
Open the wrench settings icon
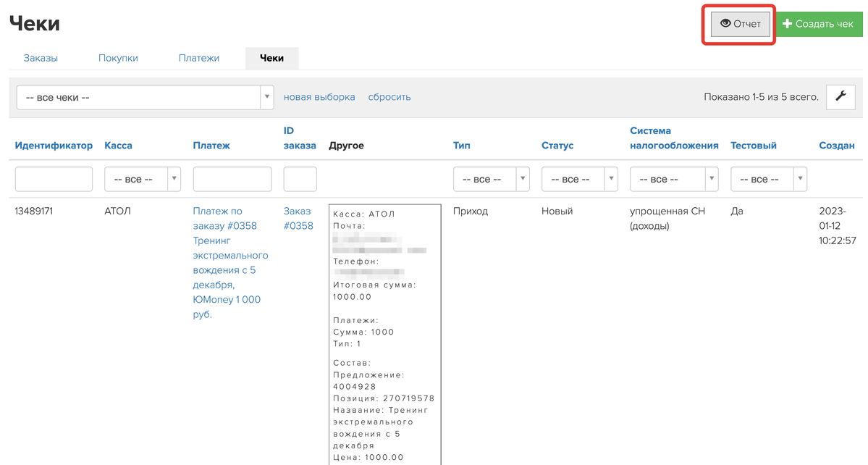(x=840, y=96)
